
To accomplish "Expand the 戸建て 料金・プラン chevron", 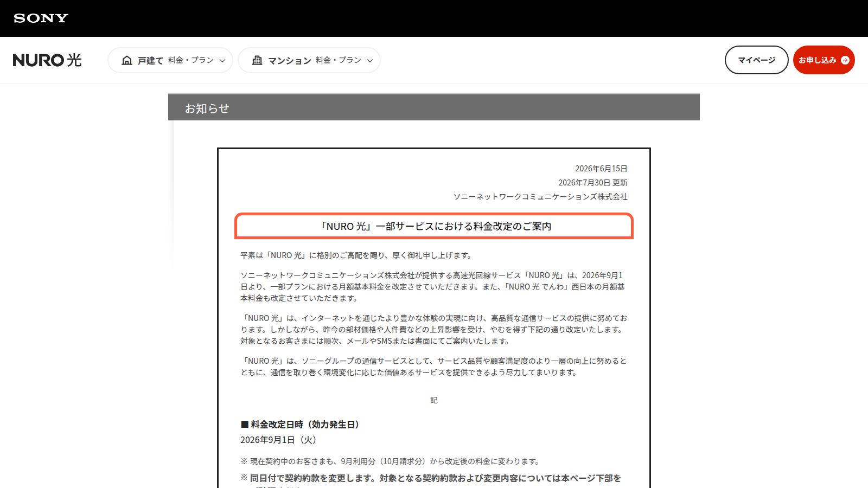I will (x=222, y=61).
